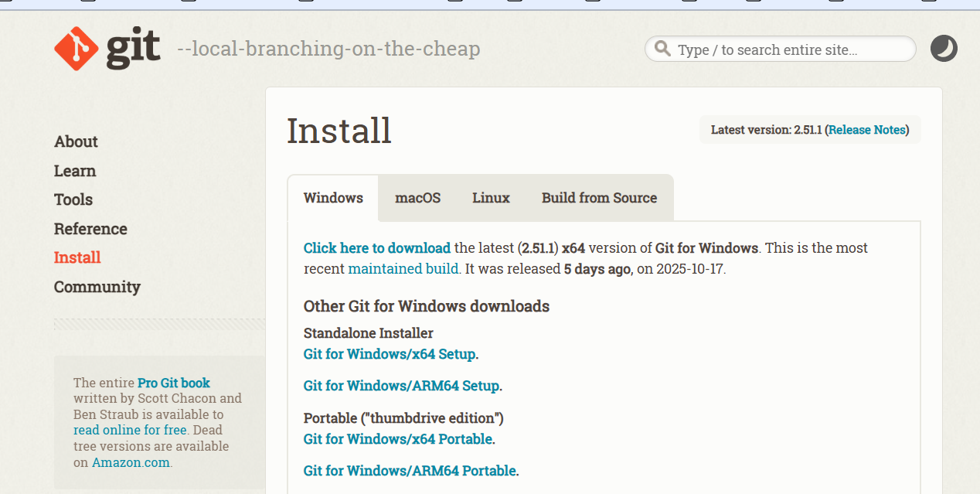This screenshot has width=980, height=494.
Task: Open the Learn section in sidebar
Action: point(75,171)
